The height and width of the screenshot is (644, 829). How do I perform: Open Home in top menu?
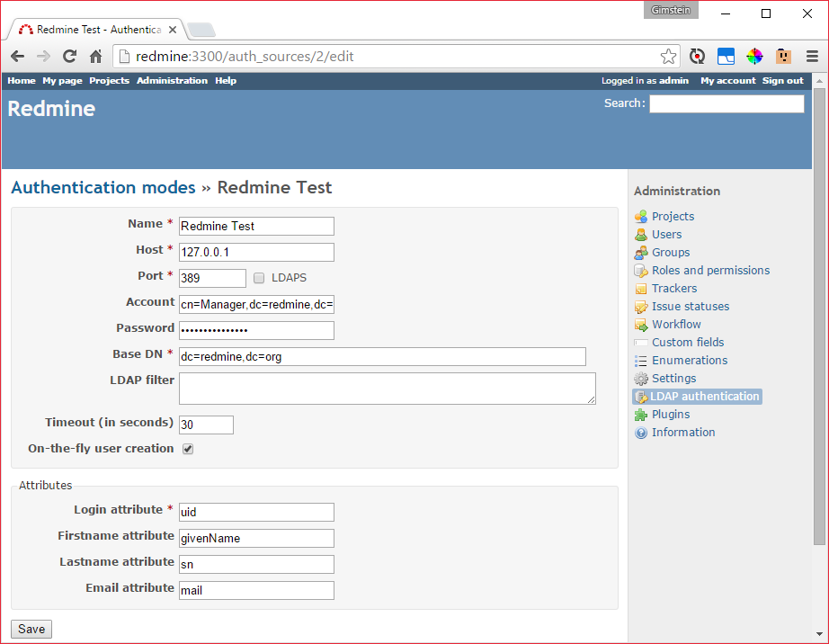22,80
